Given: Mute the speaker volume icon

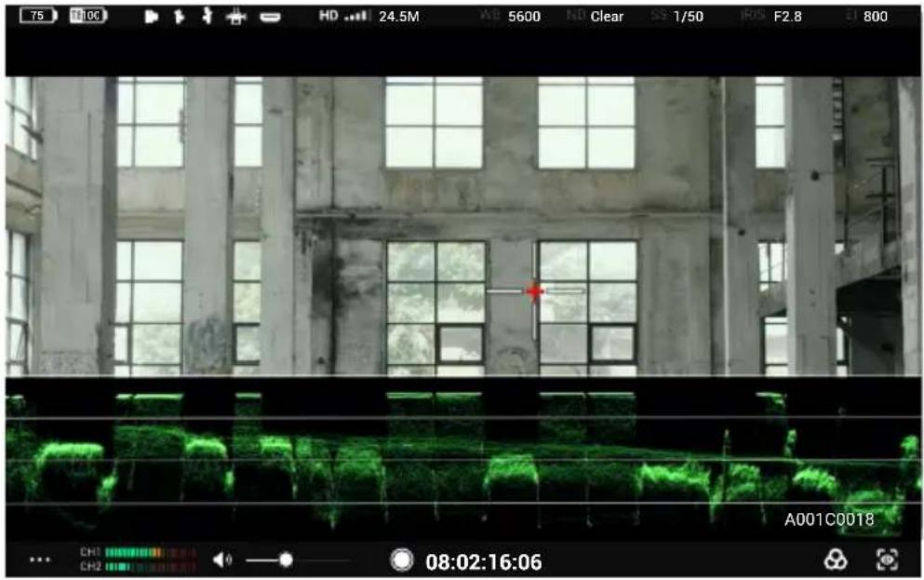Looking at the screenshot, I should [222, 560].
